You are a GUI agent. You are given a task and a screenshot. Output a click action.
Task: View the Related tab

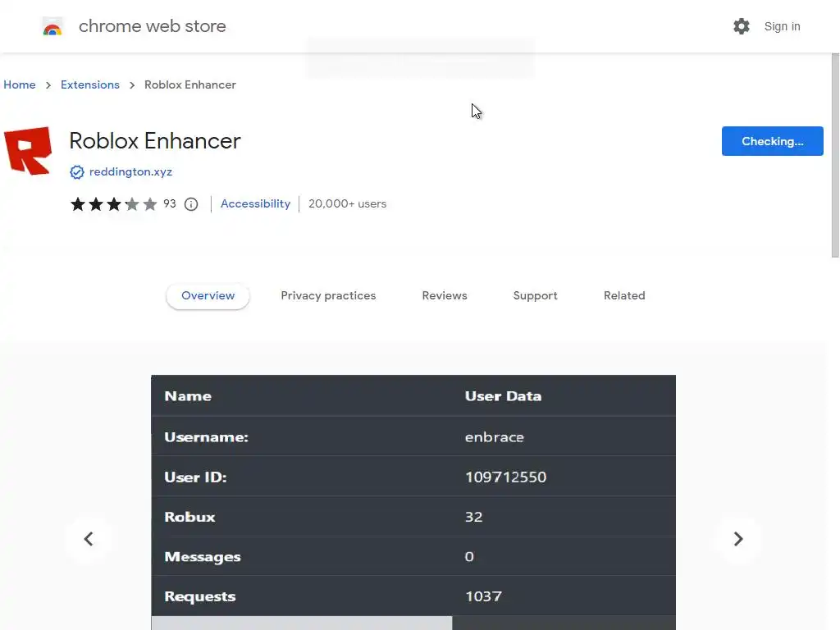[x=624, y=296]
